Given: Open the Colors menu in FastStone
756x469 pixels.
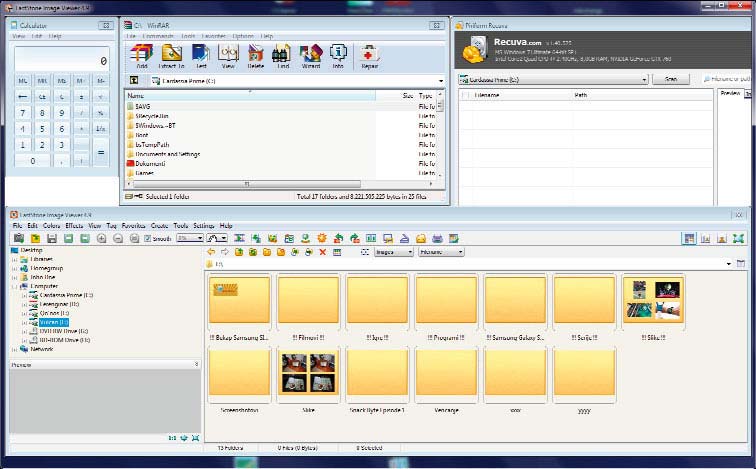Looking at the screenshot, I should 52,226.
